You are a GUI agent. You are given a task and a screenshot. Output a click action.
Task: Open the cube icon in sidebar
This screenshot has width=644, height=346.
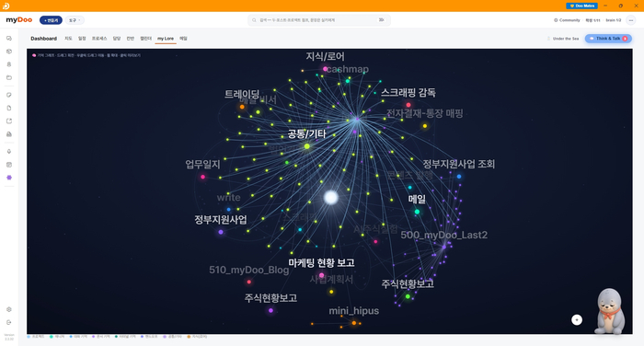9,52
